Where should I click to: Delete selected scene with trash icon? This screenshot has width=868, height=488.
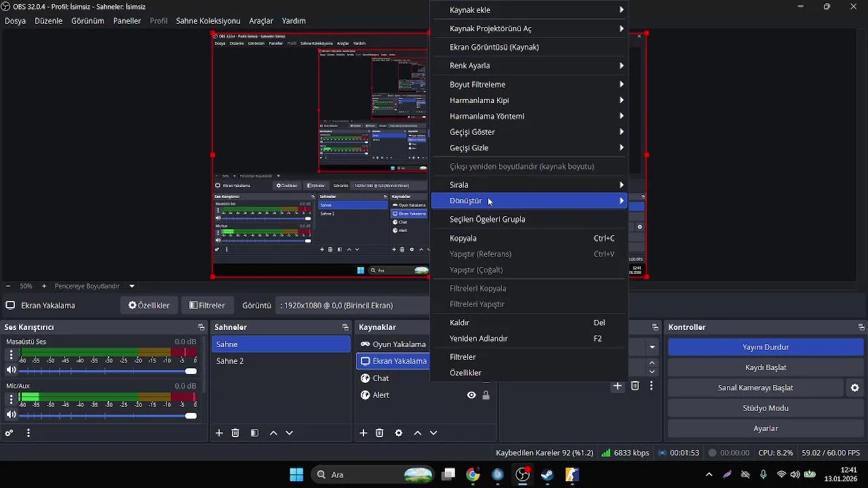235,433
